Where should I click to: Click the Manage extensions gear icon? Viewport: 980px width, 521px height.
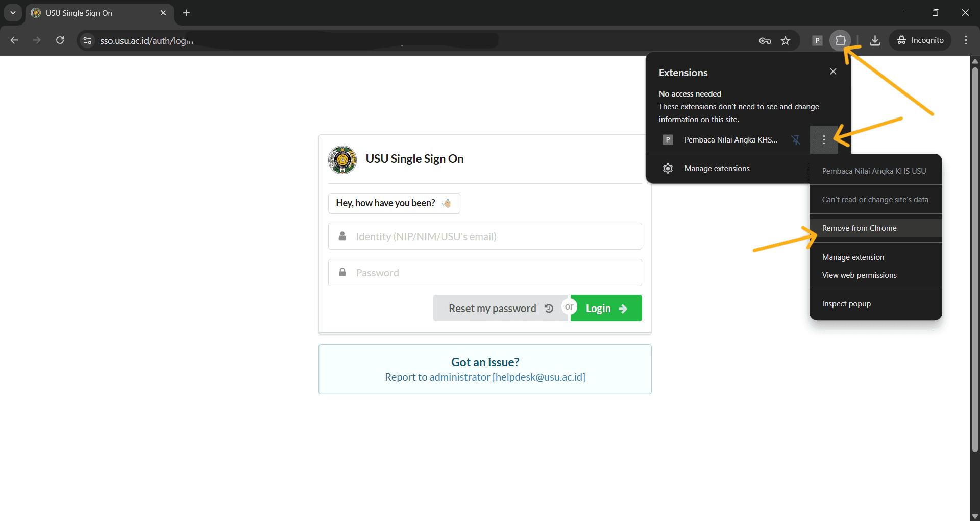[x=668, y=169]
